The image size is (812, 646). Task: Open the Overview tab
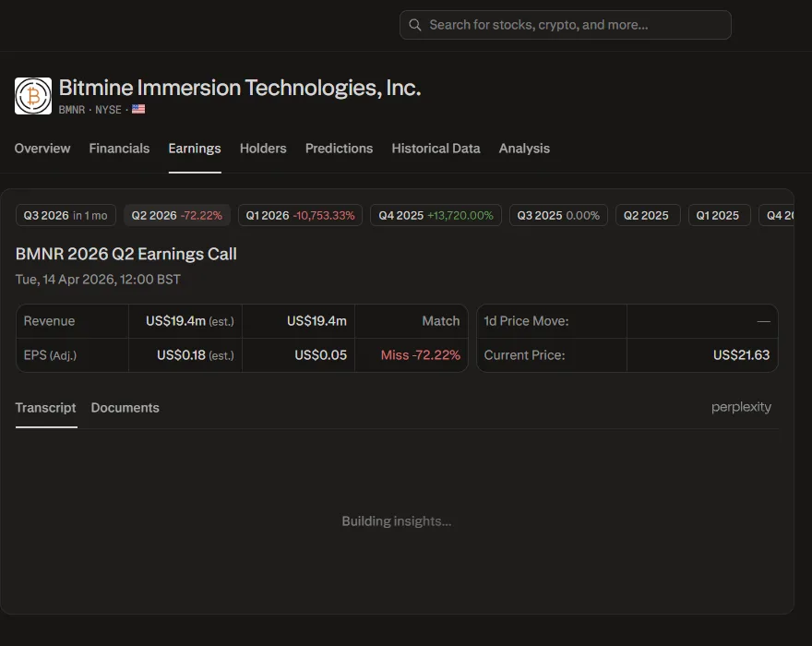point(42,149)
